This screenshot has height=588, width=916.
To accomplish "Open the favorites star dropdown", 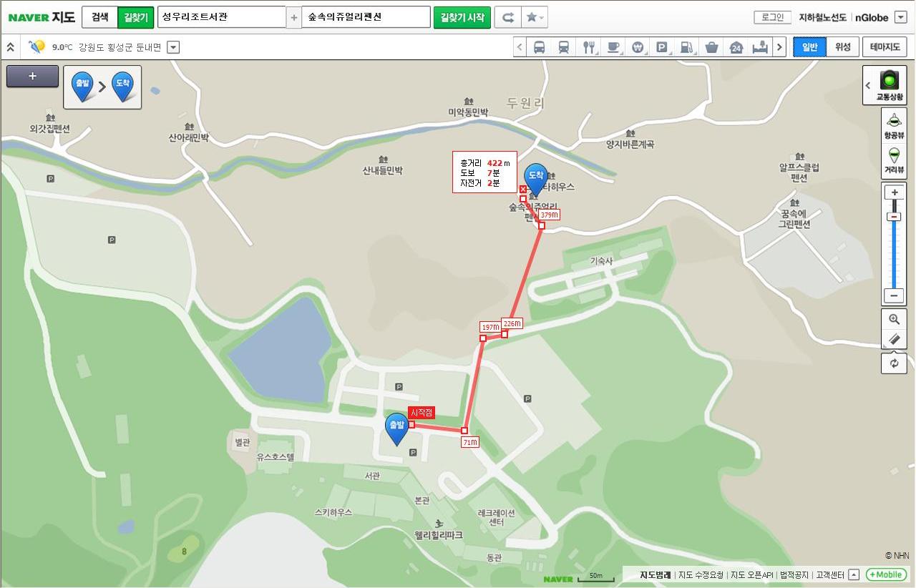I will point(535,18).
